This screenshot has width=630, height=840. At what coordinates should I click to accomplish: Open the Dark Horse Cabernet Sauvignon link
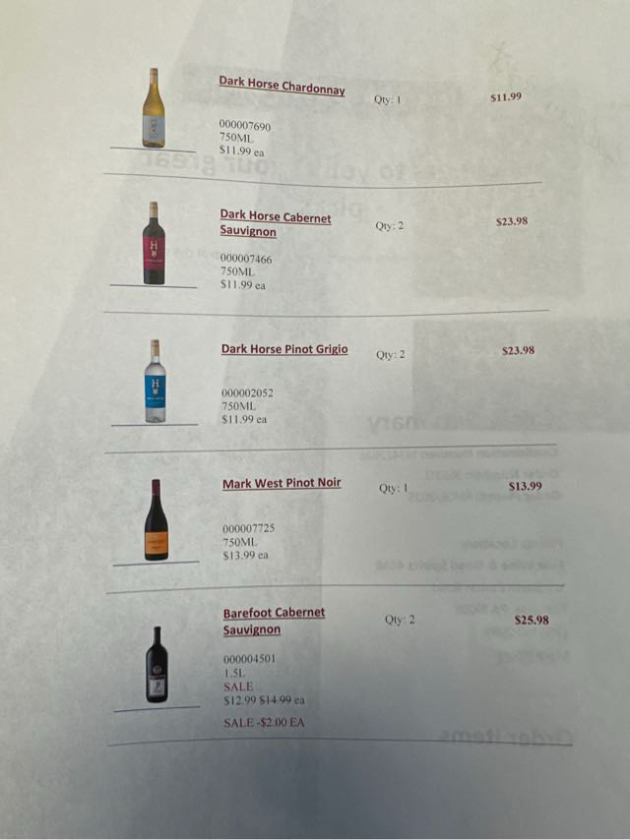point(275,224)
